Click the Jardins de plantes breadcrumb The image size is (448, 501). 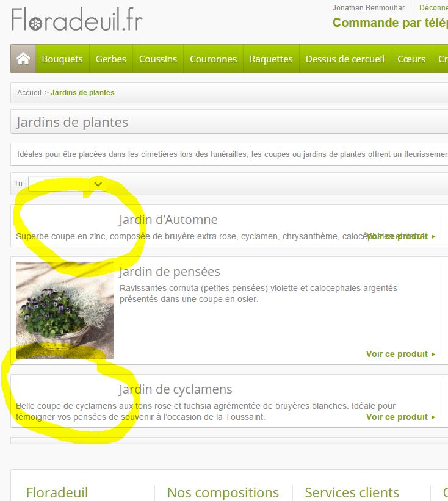(82, 93)
